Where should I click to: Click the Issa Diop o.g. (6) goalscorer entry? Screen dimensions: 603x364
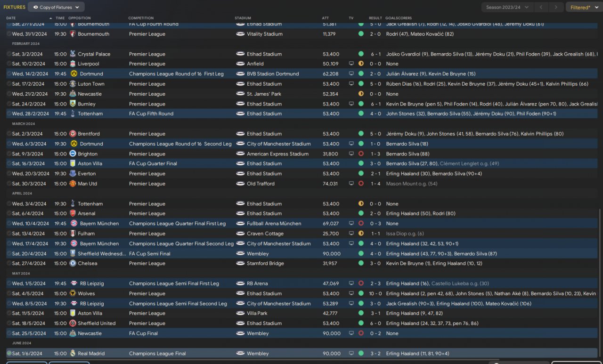tap(405, 234)
